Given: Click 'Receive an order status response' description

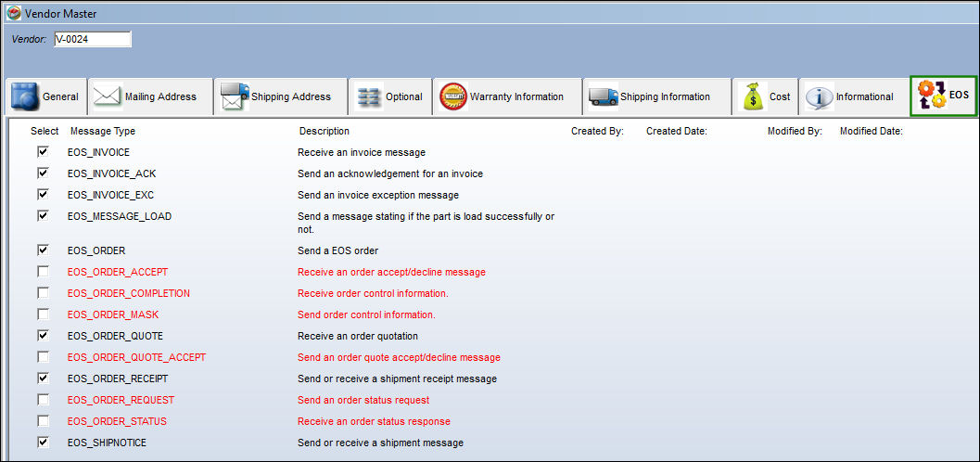Looking at the screenshot, I should 374,421.
